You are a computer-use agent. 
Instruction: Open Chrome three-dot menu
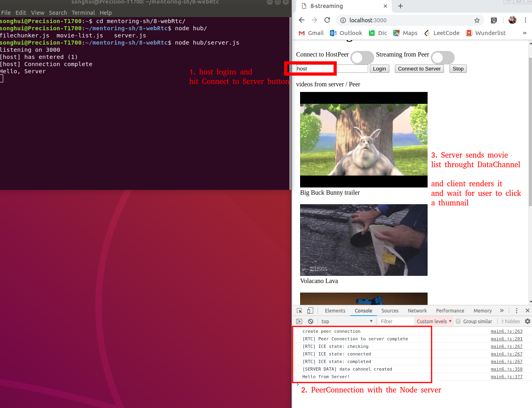(x=525, y=20)
